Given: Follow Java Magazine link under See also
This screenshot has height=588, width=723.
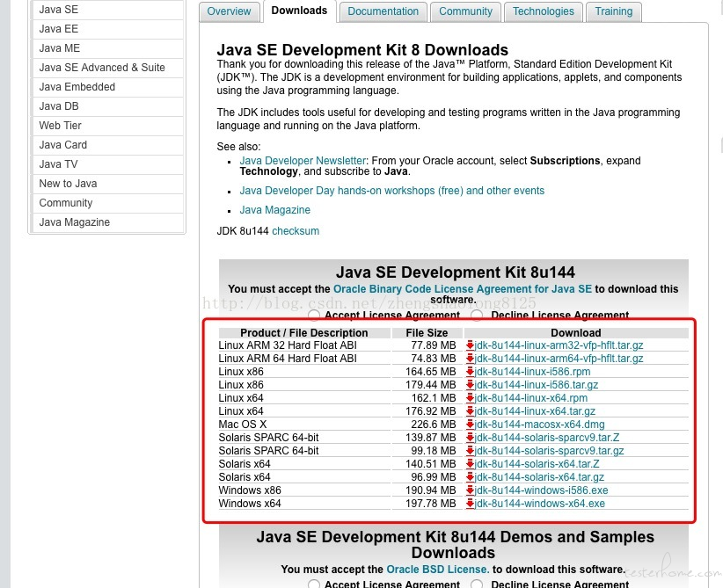Looking at the screenshot, I should [274, 210].
